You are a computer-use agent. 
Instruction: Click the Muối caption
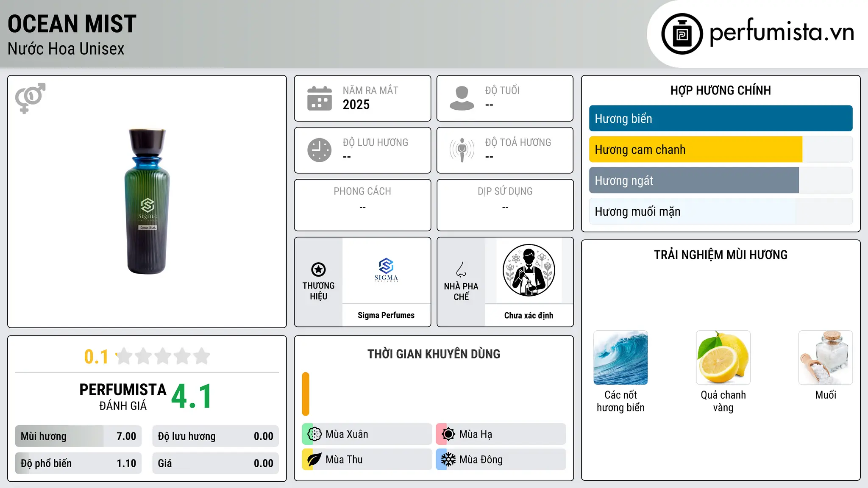coord(826,395)
